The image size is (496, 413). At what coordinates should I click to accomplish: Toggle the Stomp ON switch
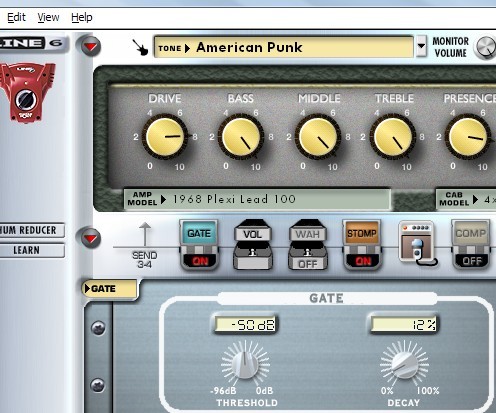click(363, 261)
